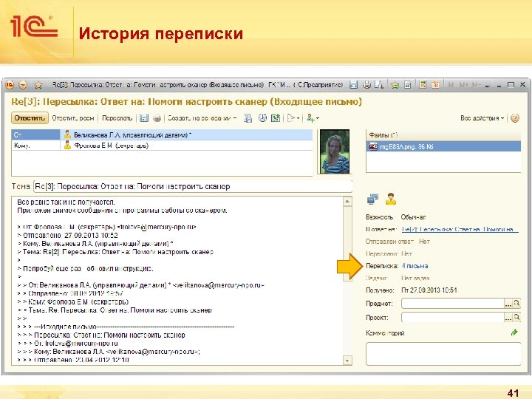Click the help question mark icon
This screenshot has width=532, height=399.
click(x=515, y=118)
